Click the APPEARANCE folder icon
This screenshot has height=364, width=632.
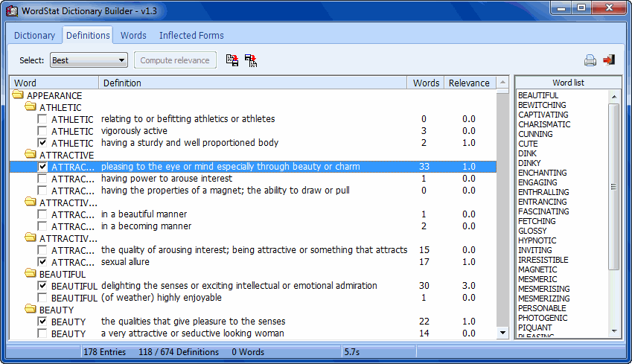[18, 95]
